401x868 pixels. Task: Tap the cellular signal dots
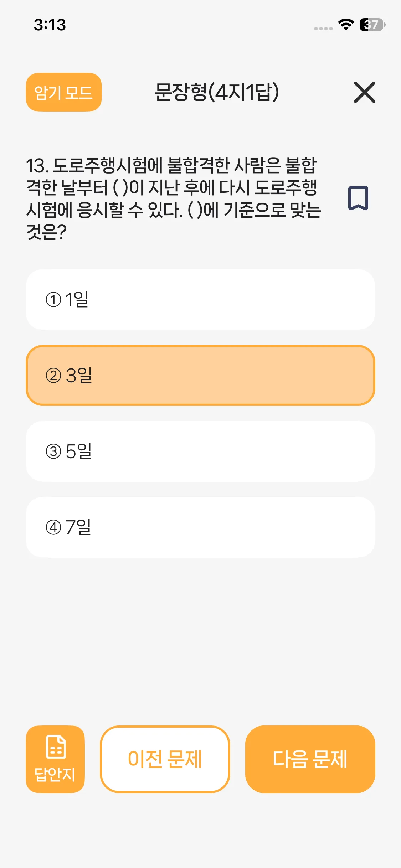click(x=323, y=29)
